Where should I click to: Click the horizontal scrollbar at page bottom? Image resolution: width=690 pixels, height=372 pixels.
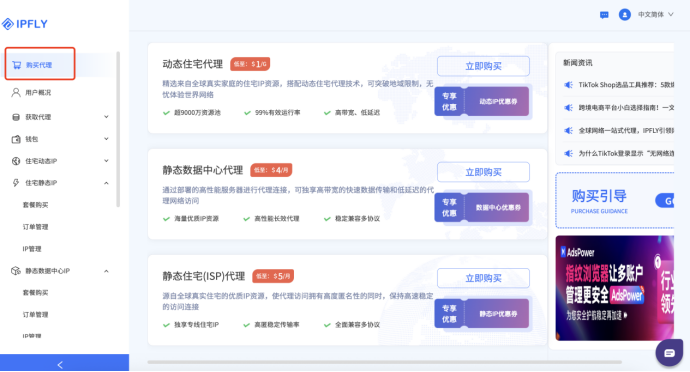[384, 362]
